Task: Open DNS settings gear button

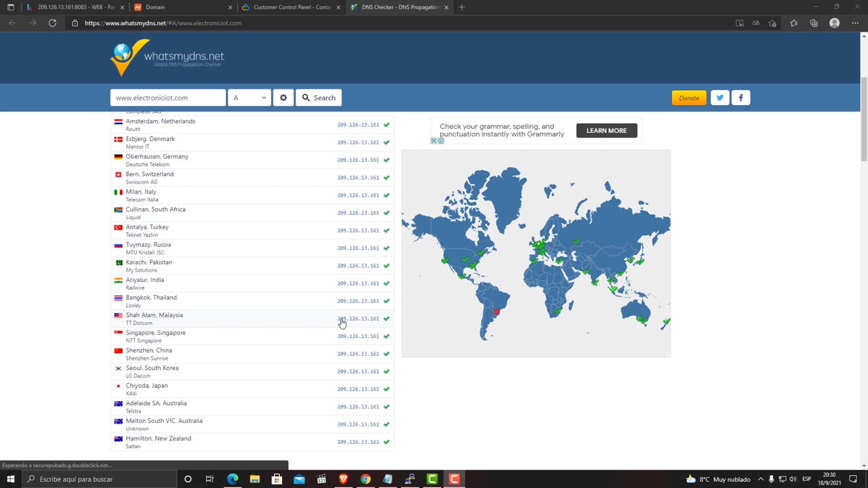Action: (283, 98)
